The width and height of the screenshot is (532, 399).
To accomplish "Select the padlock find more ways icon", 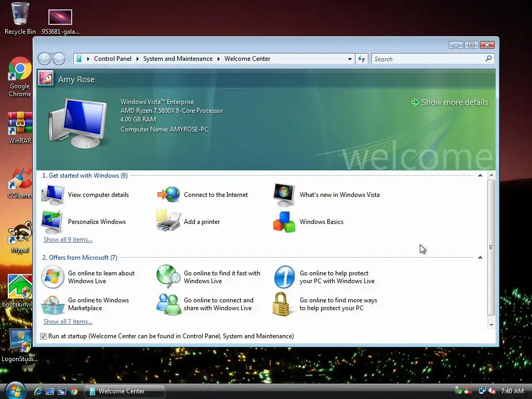I will coord(281,304).
